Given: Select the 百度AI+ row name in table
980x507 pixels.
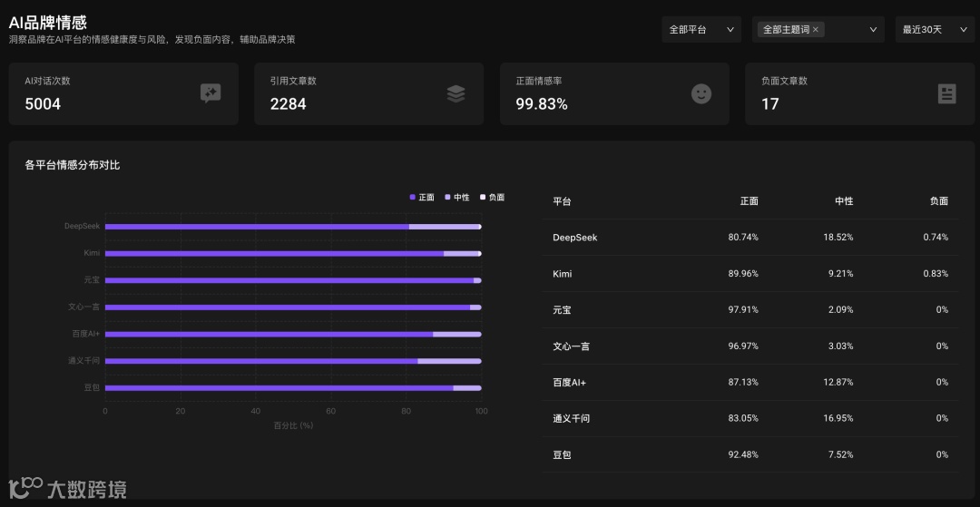Looking at the screenshot, I should tap(569, 382).
